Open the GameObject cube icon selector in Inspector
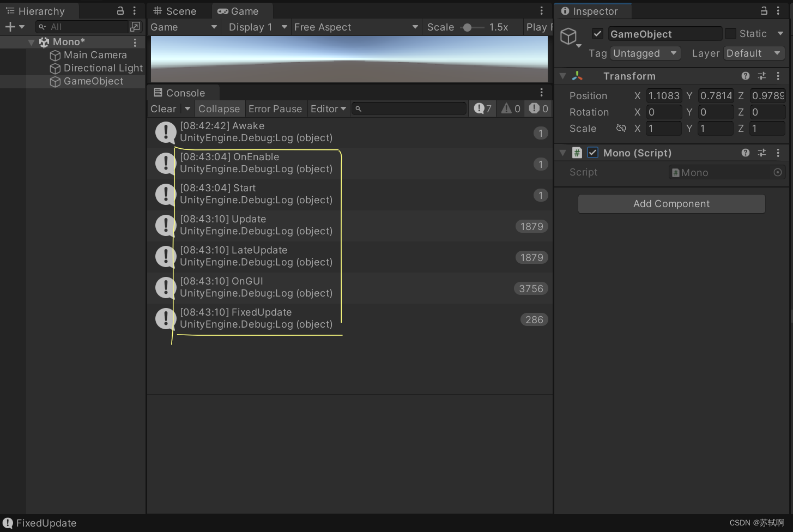The image size is (793, 532). (569, 37)
